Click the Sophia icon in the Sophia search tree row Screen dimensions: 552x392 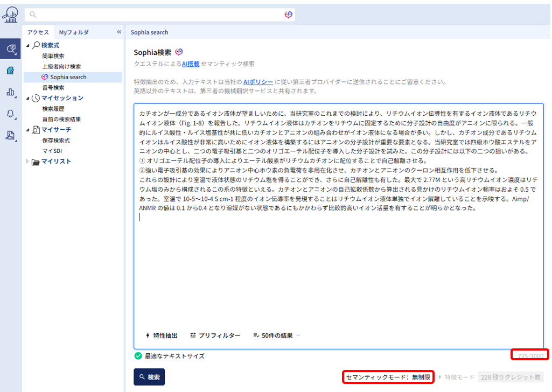[45, 76]
